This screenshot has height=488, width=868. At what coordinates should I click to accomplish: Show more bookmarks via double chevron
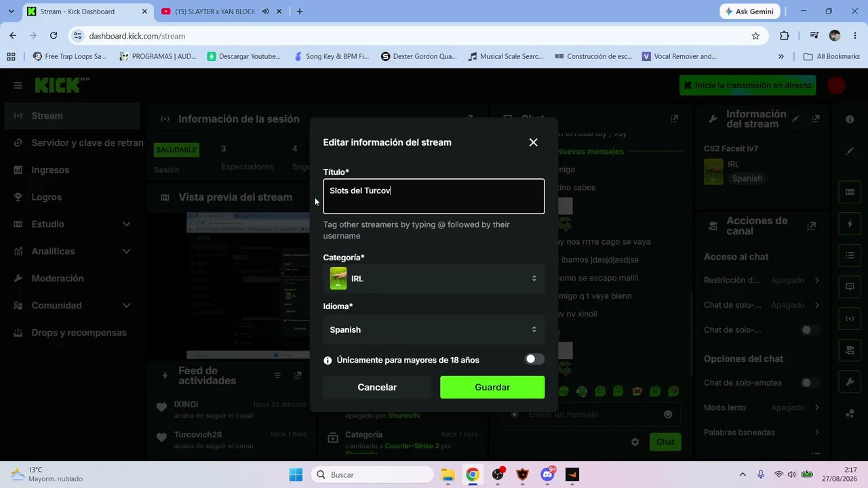[781, 56]
